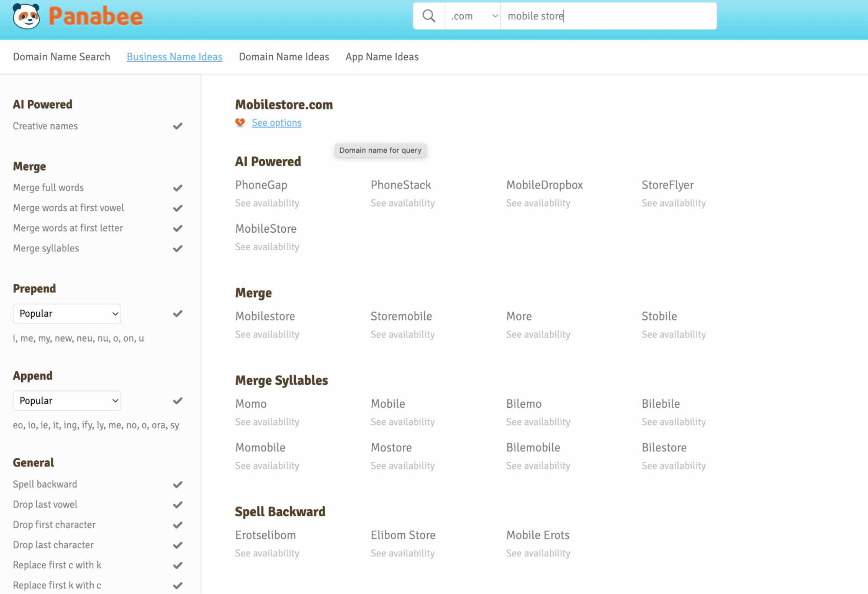Click See availability under Momo

click(x=267, y=422)
